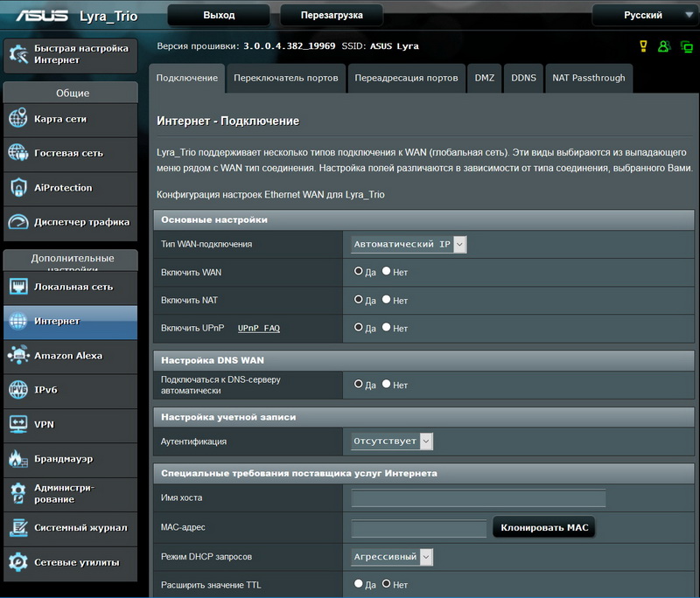Select 'Нет' for Включить WAN

(387, 272)
